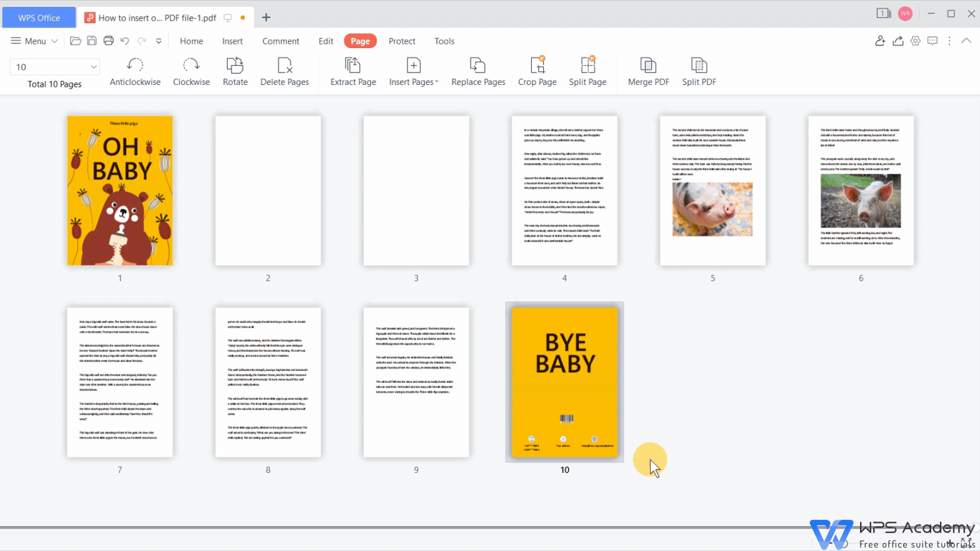Select page 10 BYE BABY thumbnail
980x551 pixels.
coord(564,382)
